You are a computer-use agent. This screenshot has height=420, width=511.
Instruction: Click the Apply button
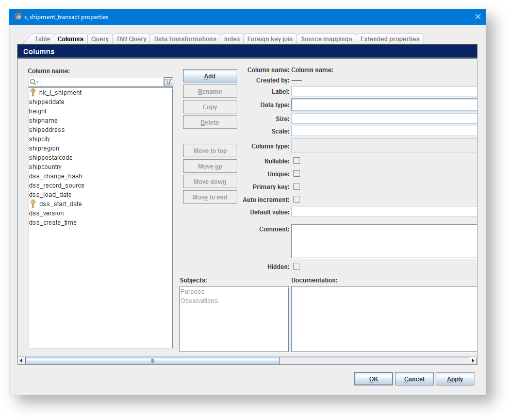point(454,379)
